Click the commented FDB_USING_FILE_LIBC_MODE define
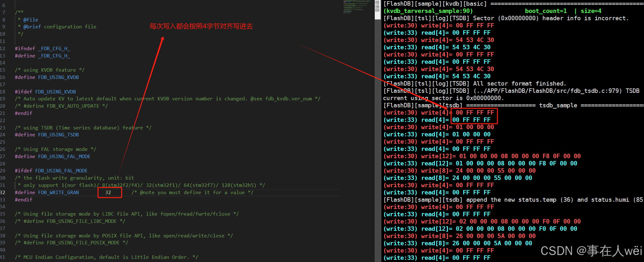This screenshot has width=644, height=262. coord(70,221)
